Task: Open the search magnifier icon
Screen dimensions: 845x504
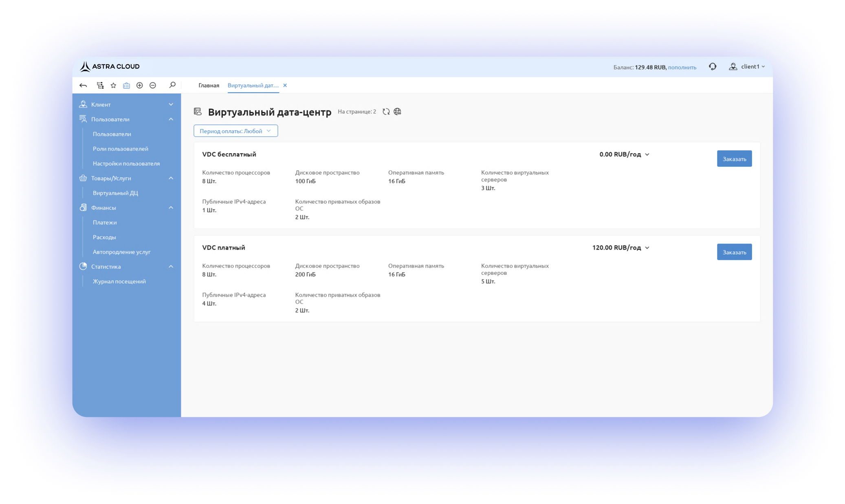Action: (x=172, y=85)
